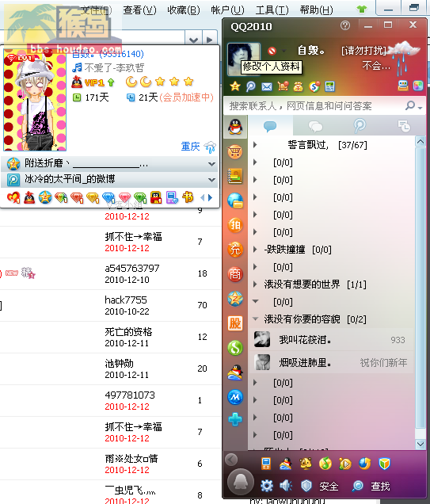The image size is (430, 504).
Task: Open the shopping cart sidebar icon
Action: [235, 151]
